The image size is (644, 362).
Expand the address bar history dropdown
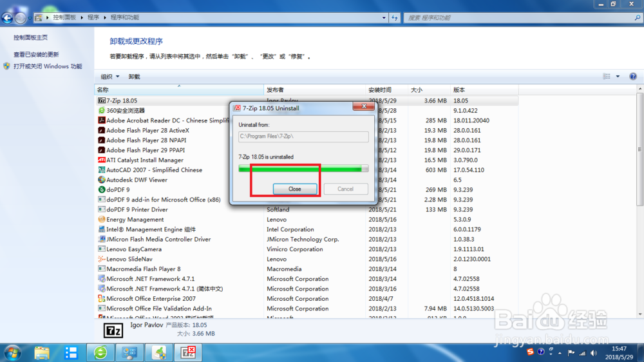[x=384, y=17]
